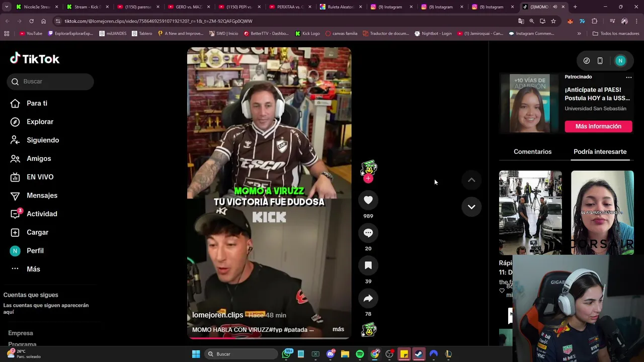Open Spotify from taskbar

pos(360,354)
